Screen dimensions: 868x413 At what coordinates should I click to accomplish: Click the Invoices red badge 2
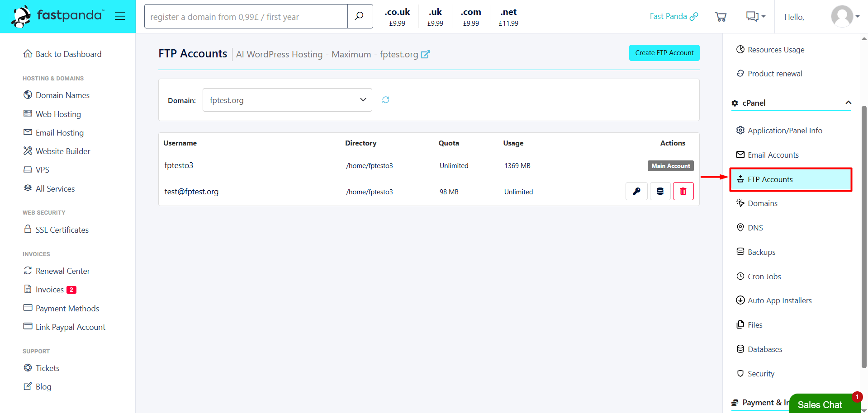click(x=71, y=290)
